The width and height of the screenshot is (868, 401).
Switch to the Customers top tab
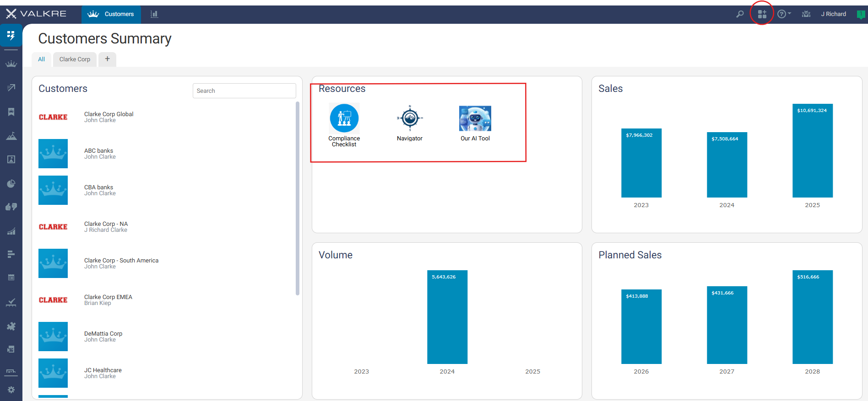[x=111, y=14]
